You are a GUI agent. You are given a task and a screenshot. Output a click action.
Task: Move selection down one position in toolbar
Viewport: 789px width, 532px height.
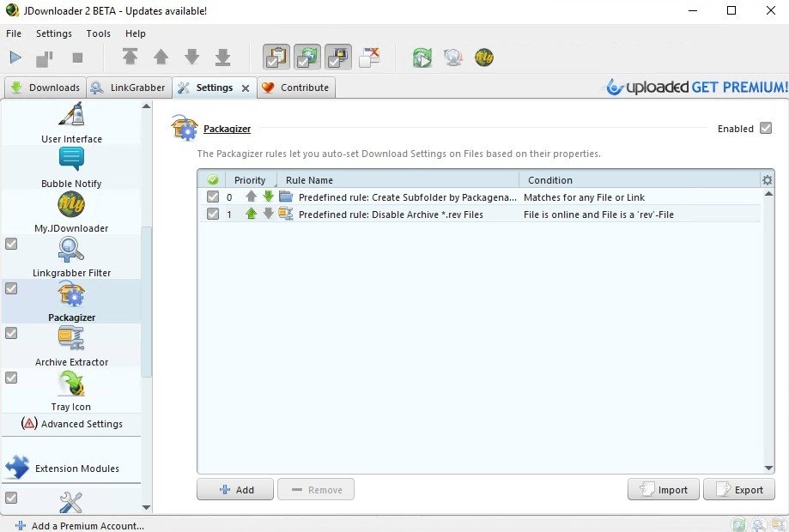[191, 57]
